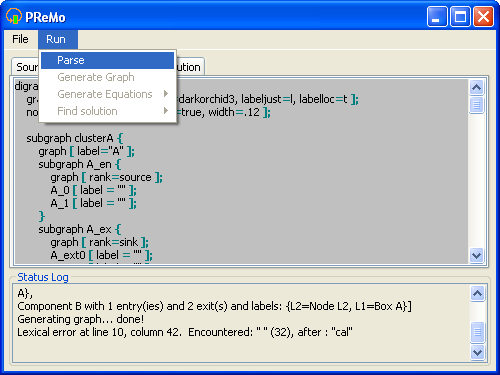Viewport: 500px width, 375px height.
Task: Close the PReMo window
Action: tap(483, 16)
